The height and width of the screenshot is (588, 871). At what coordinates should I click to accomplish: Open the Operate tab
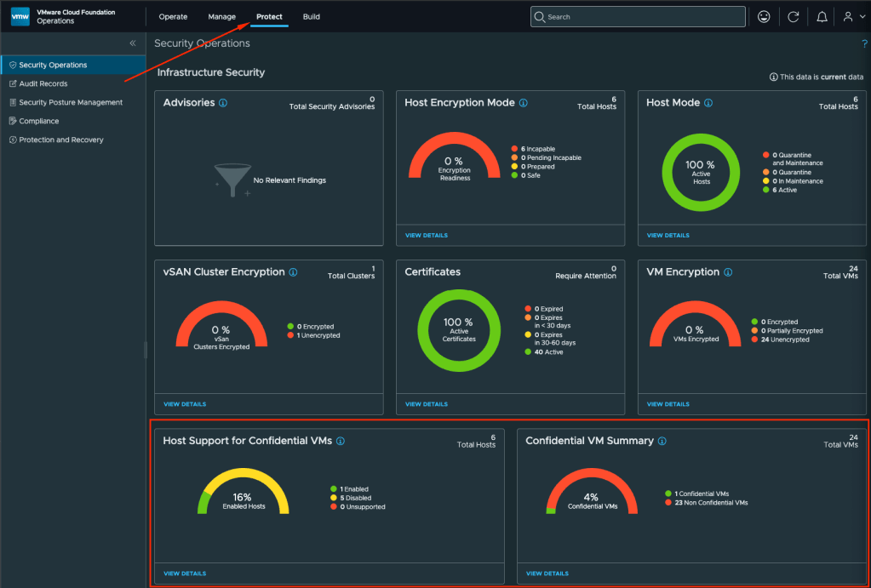(x=174, y=17)
